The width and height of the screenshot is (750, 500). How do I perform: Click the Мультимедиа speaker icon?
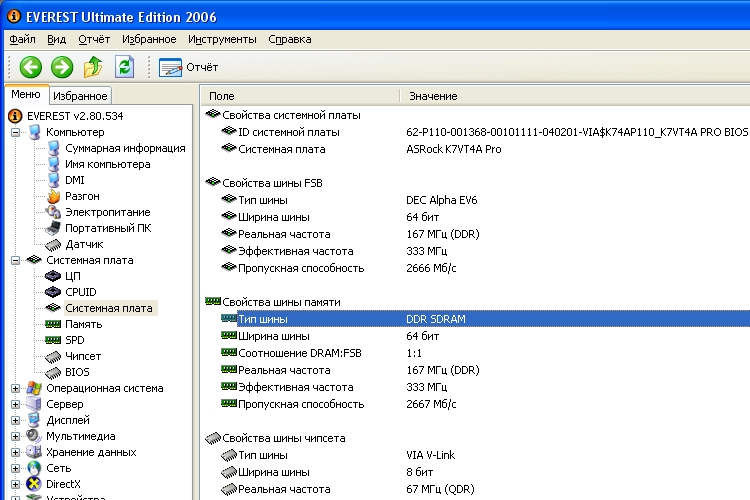click(x=34, y=436)
